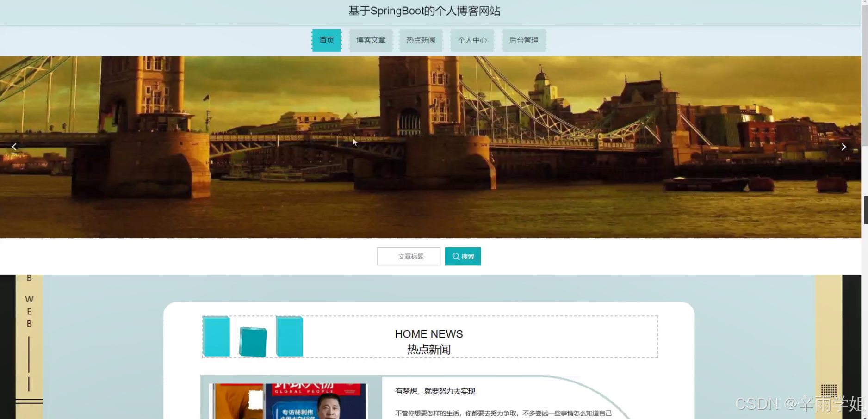Open the article 有梦想，就要努力去实现

click(435, 391)
